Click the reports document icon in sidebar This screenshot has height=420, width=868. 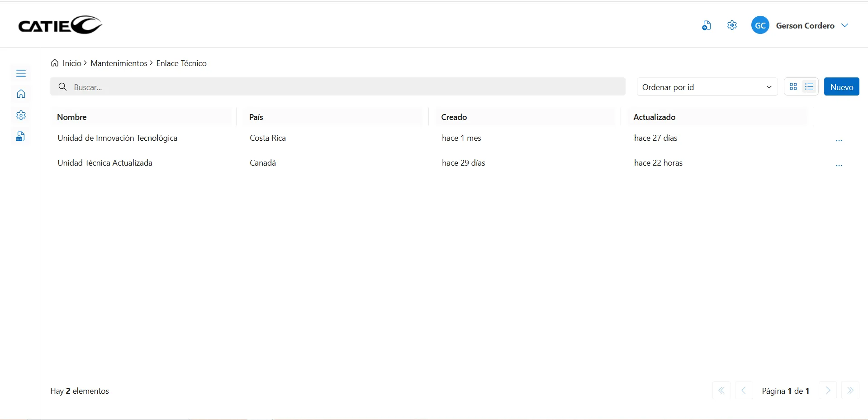tap(21, 137)
